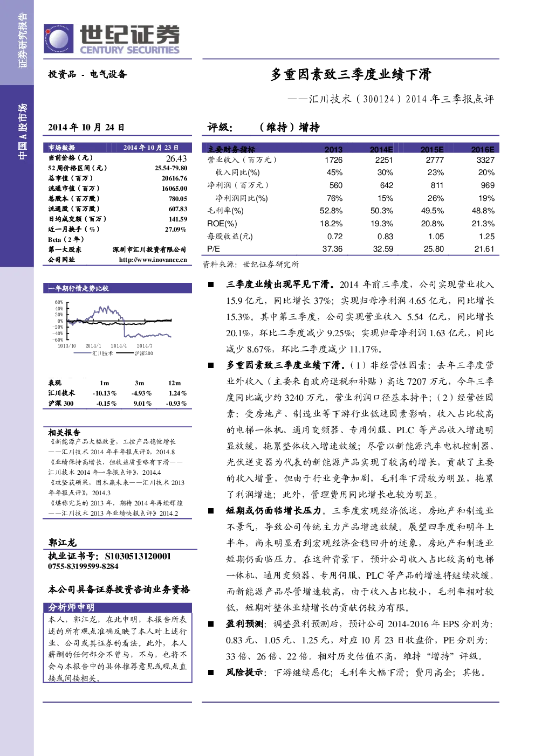The image size is (535, 756).
Task: Open the http://www.inovance.cn company website link
Action: pos(153,260)
